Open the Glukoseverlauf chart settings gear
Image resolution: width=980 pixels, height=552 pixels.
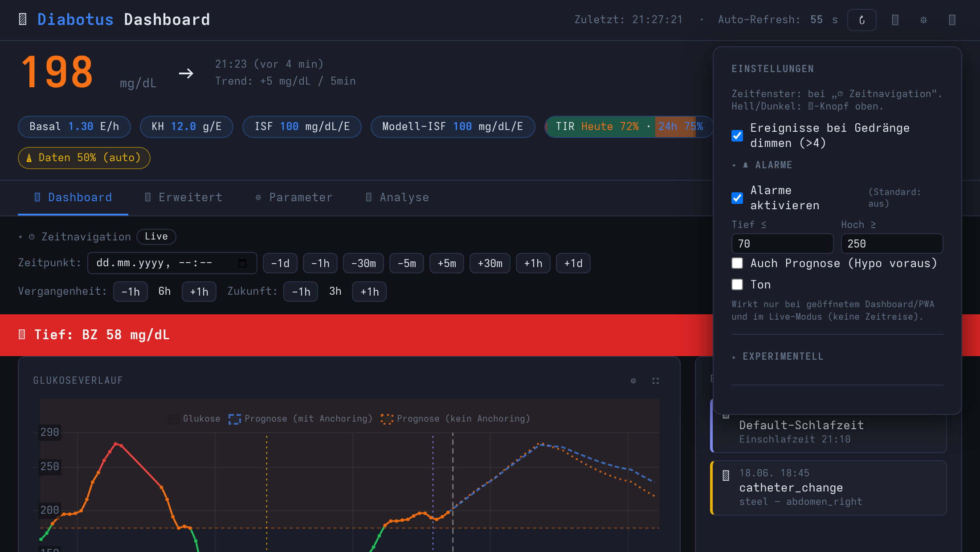633,381
